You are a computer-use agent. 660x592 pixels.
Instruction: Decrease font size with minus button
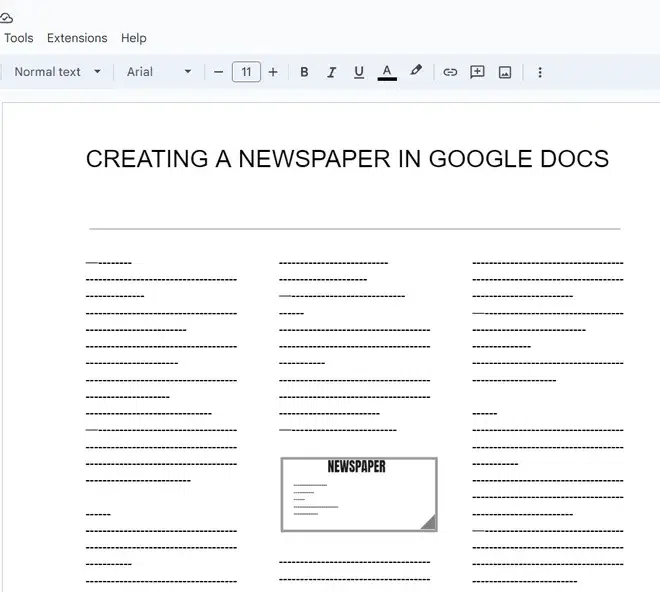pyautogui.click(x=218, y=72)
